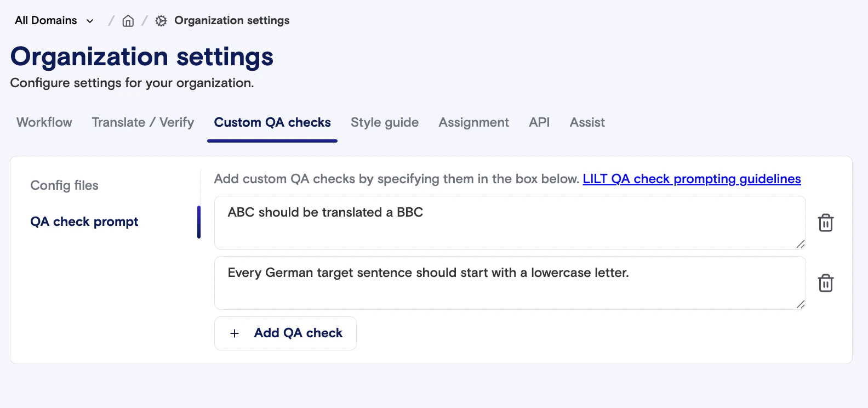Switch to the Workflow tab
The image size is (868, 408).
(44, 122)
